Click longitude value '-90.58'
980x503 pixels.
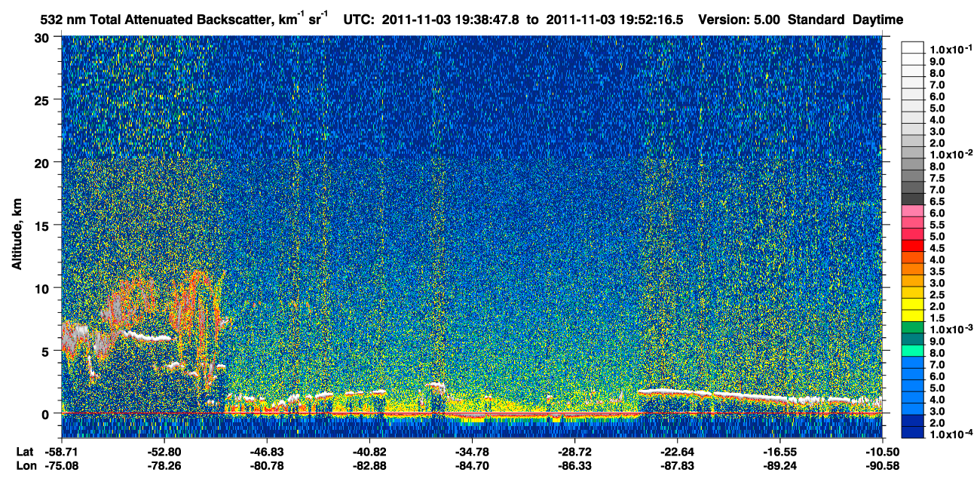pyautogui.click(x=882, y=465)
